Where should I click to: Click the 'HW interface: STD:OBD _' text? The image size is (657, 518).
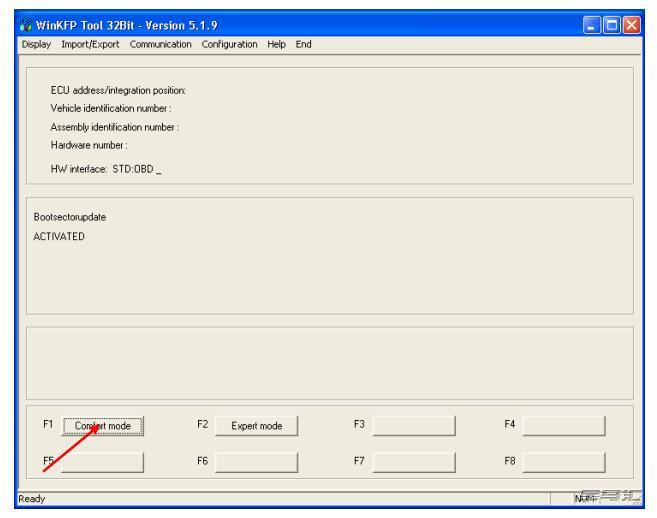(x=106, y=169)
